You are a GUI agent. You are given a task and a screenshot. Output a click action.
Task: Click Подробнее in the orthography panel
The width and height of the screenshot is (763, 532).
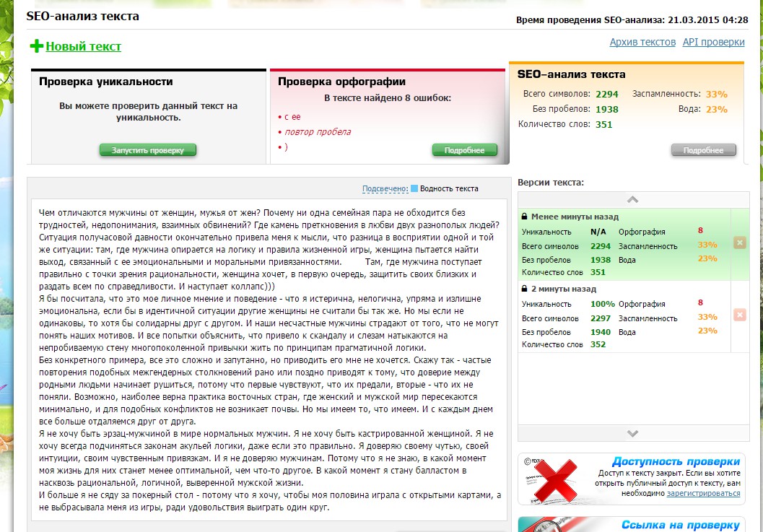[465, 150]
